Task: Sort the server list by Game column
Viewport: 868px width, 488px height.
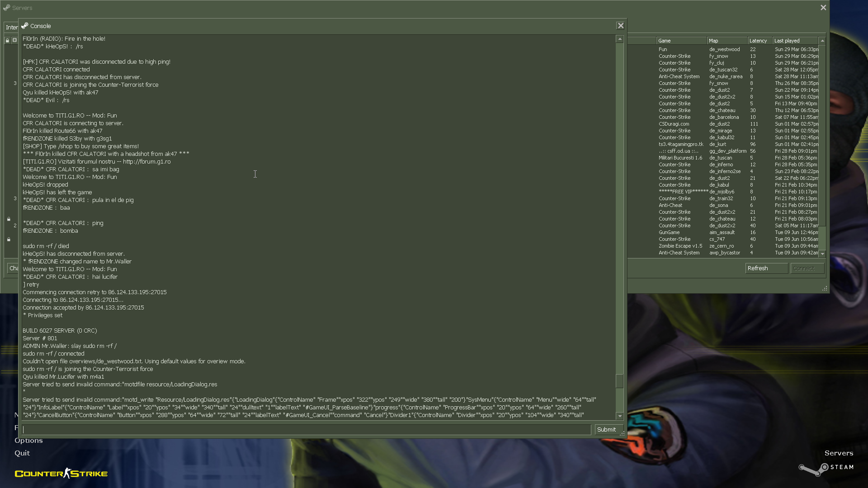Action: click(x=681, y=41)
